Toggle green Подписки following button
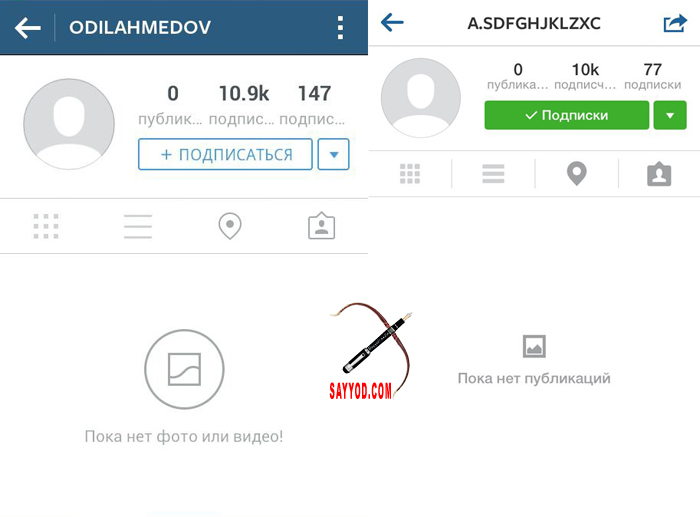This screenshot has width=700, height=517. click(x=567, y=115)
